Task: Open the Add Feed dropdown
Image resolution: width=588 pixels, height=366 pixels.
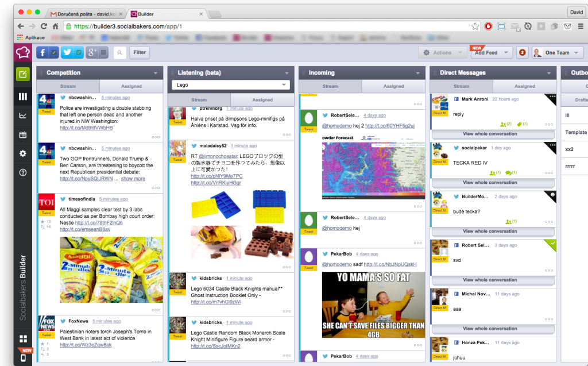Action: (x=491, y=52)
